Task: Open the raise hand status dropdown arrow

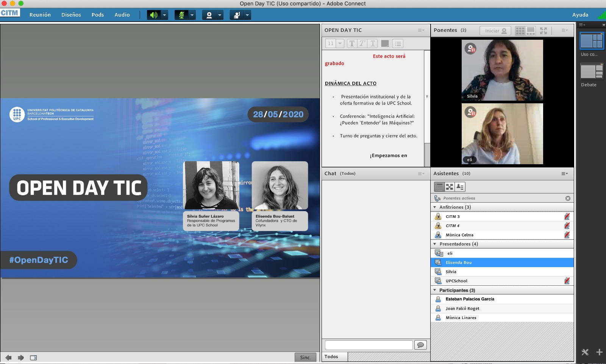Action: [247, 15]
